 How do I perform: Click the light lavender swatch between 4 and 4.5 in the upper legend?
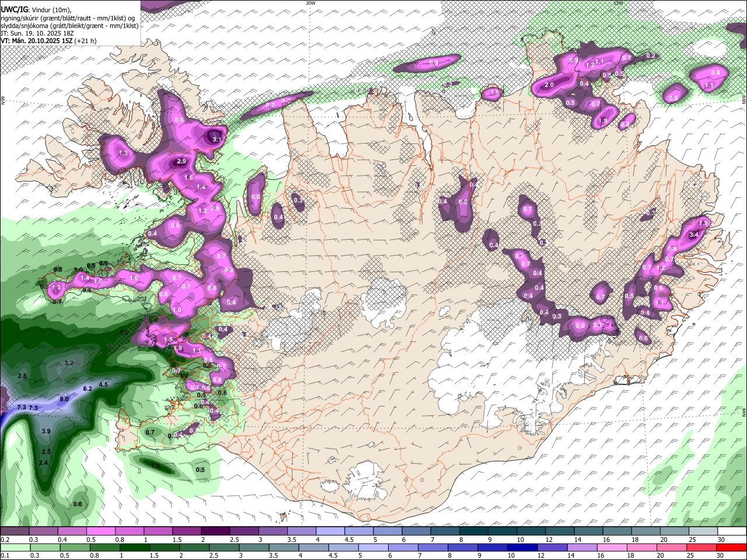pyautogui.click(x=330, y=531)
